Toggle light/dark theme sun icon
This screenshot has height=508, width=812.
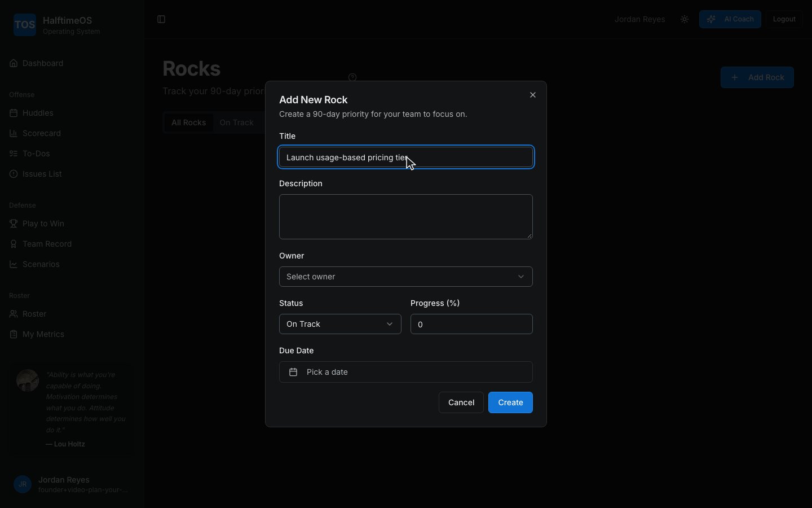click(685, 19)
